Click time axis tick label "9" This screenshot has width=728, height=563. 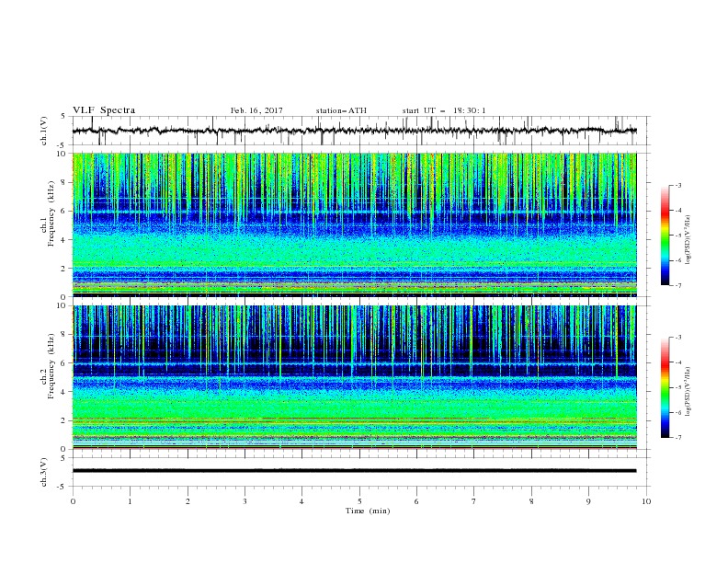tap(588, 501)
